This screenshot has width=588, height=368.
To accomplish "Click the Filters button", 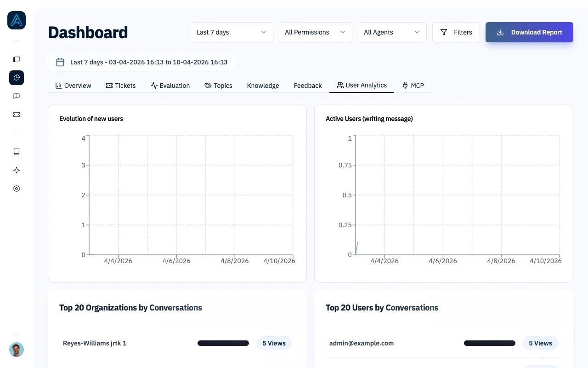I will 456,32.
